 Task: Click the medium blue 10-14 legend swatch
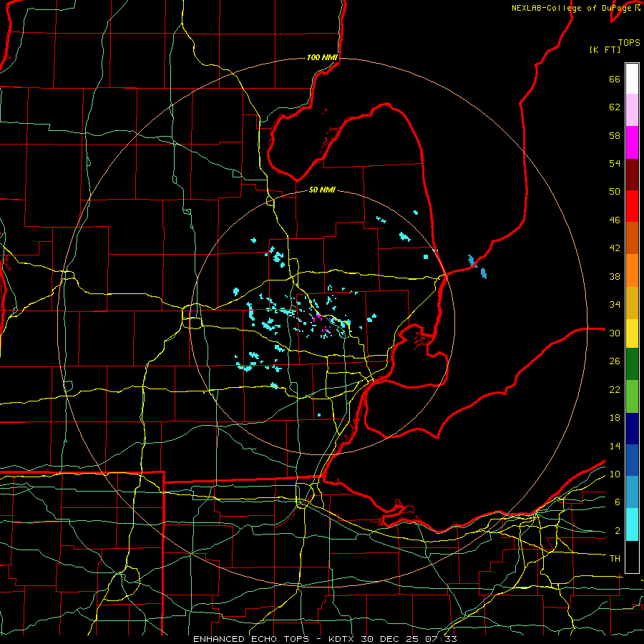[x=632, y=460]
